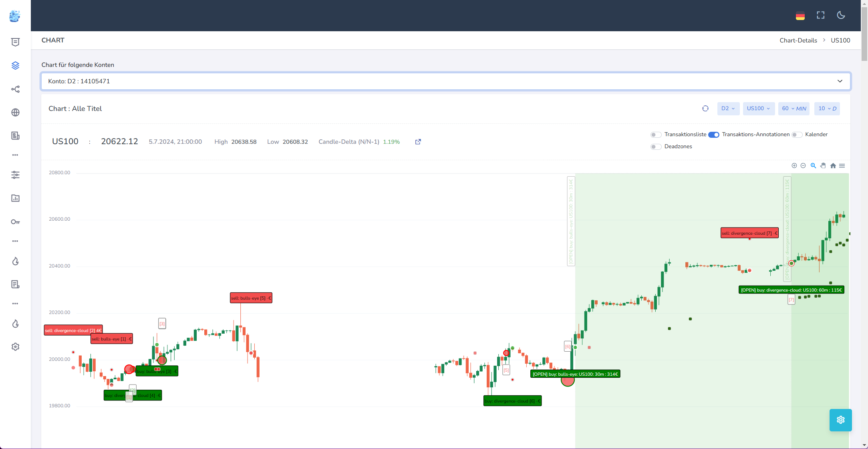
Task: Enable the Transaktionsliste toggle
Action: [656, 135]
